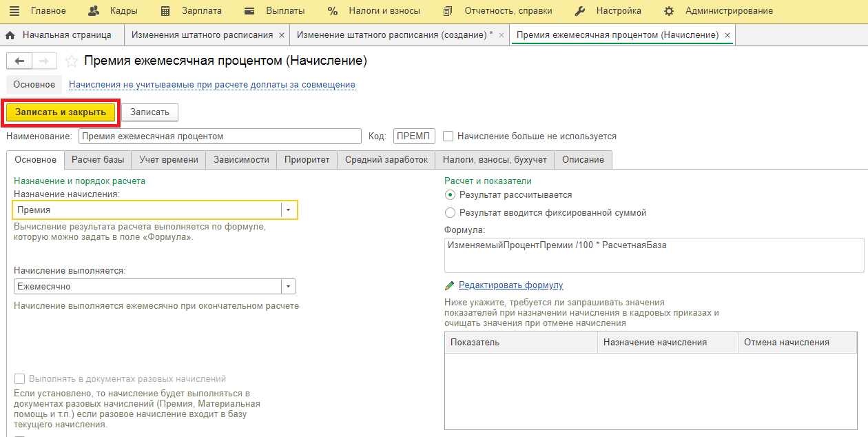Select Результат рассчитывается radio button

[451, 195]
